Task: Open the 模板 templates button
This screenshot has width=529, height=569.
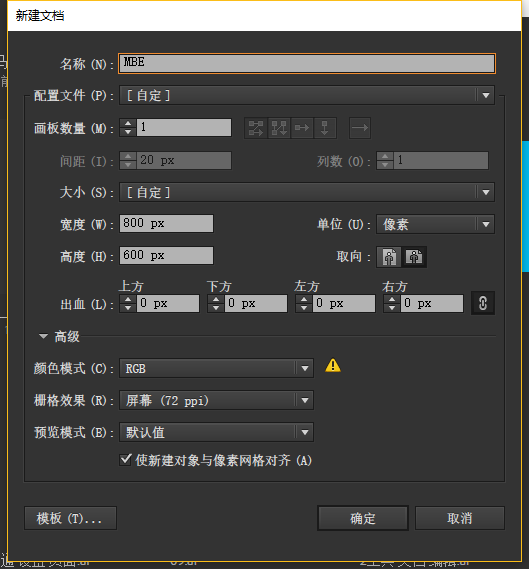Action: pos(70,518)
